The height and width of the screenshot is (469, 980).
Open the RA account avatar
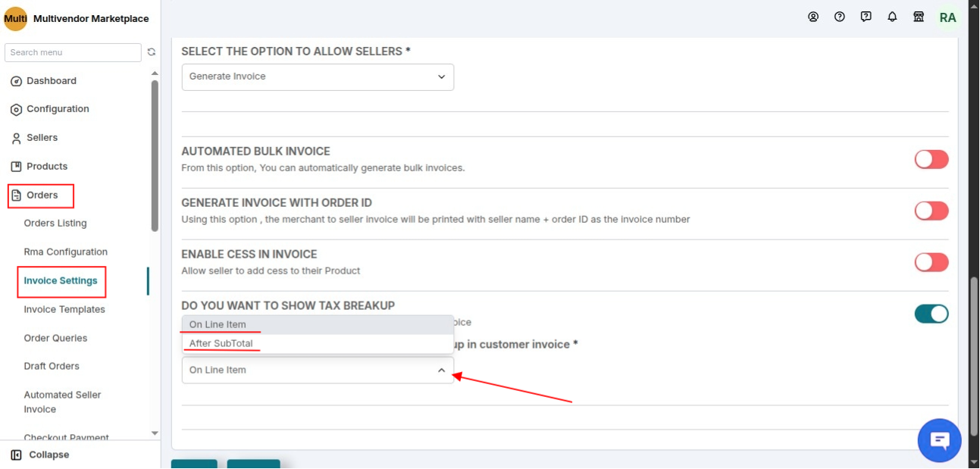click(947, 17)
